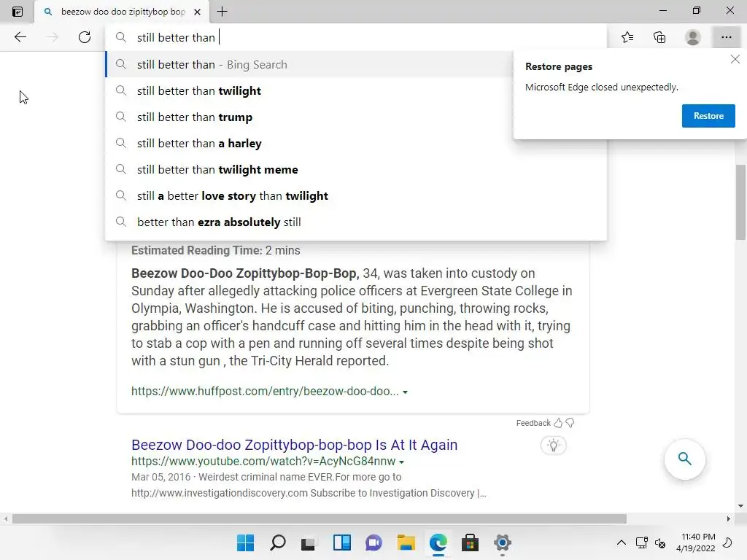Click 'Estimated Reading Time: 2 mins' text
Image resolution: width=747 pixels, height=560 pixels.
click(216, 251)
